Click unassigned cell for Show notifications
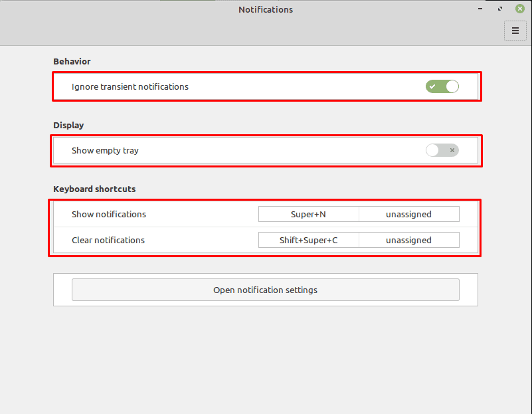The image size is (532, 414). pos(409,214)
